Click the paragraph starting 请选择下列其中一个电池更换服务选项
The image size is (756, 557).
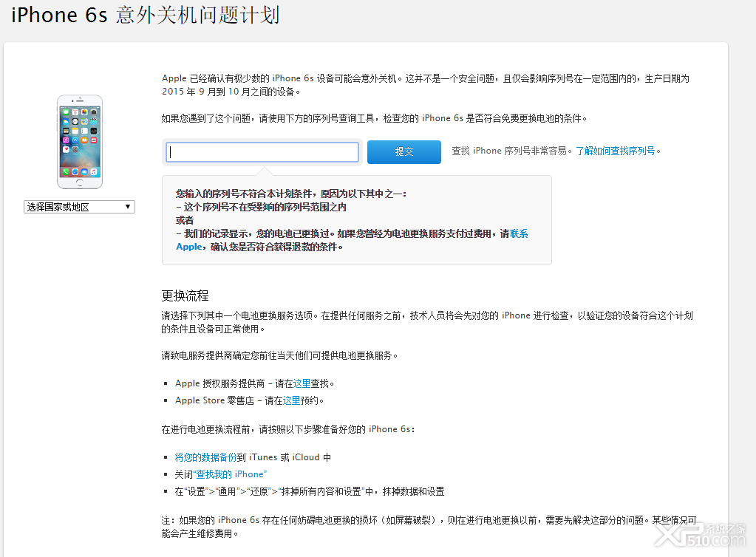tap(427, 322)
